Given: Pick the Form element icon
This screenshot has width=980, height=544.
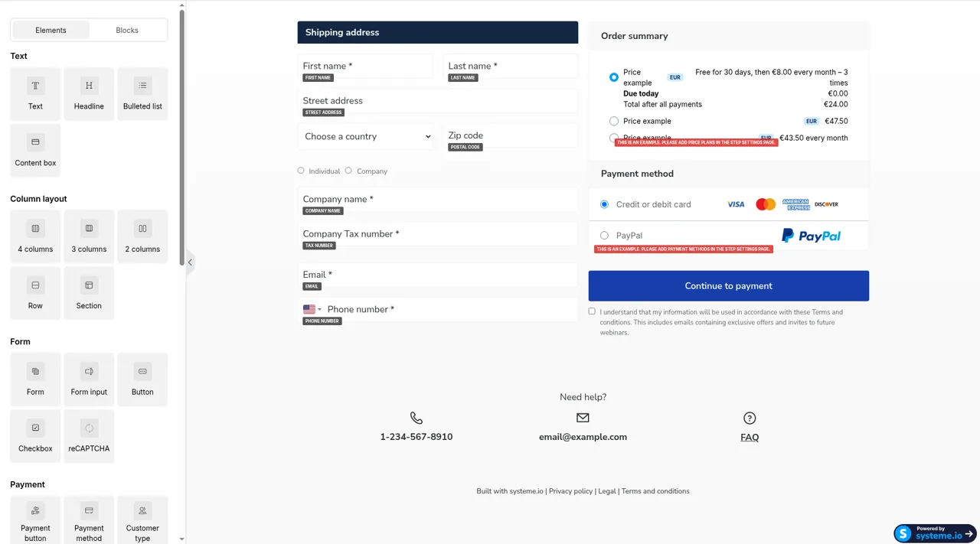Looking at the screenshot, I should (35, 371).
